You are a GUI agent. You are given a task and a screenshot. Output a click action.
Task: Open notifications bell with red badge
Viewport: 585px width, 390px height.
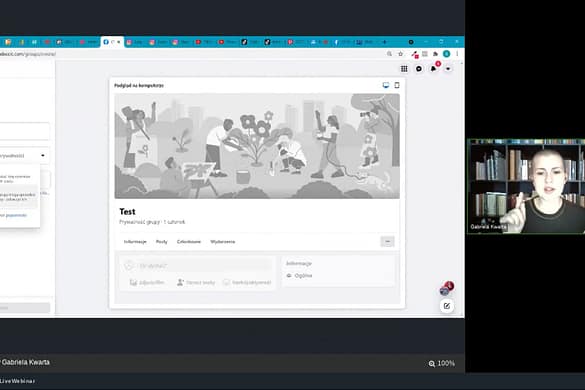(x=434, y=69)
